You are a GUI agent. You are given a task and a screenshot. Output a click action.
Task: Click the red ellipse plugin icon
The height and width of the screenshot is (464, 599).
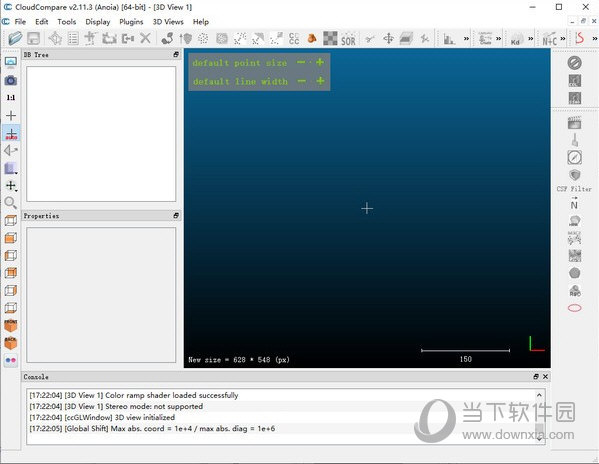575,308
